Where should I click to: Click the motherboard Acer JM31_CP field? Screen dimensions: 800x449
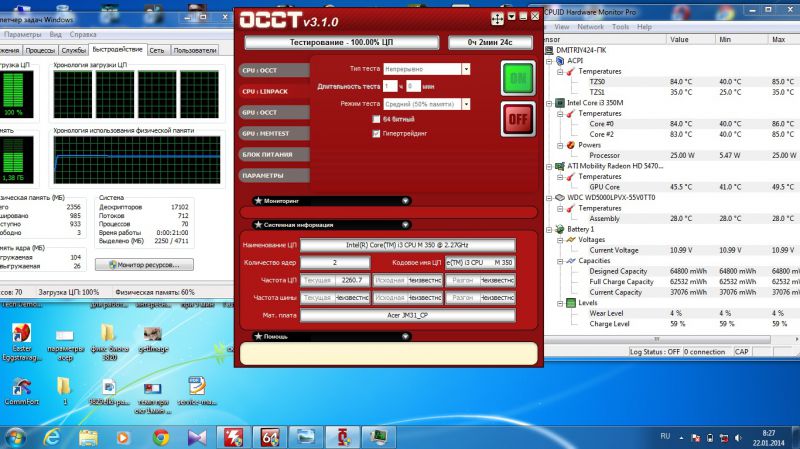click(407, 315)
